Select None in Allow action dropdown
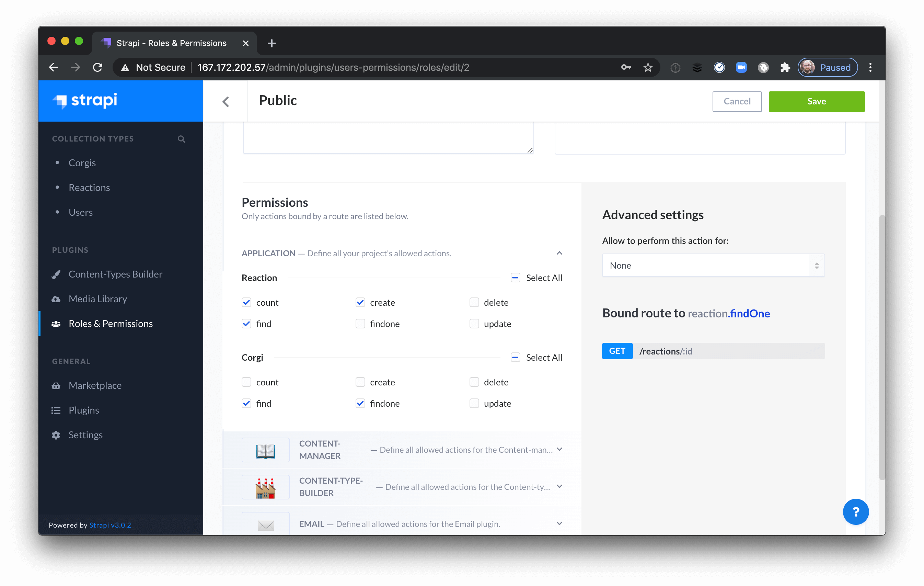Viewport: 924px width, 586px height. coord(713,265)
